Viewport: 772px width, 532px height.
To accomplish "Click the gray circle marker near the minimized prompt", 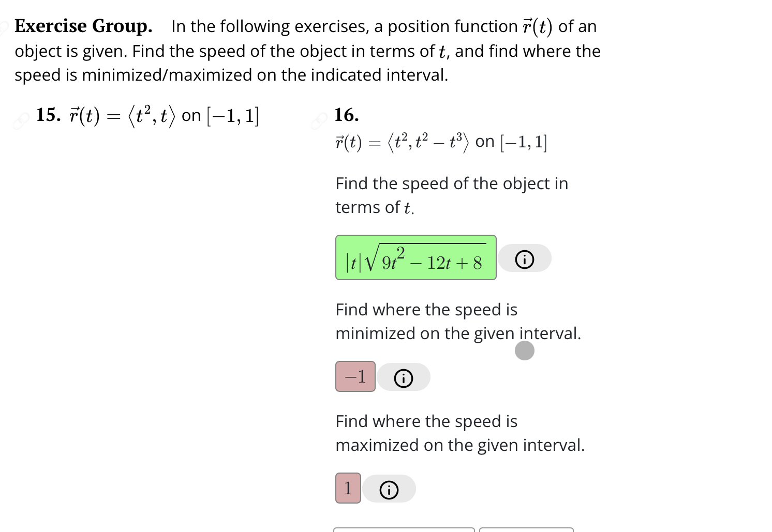I will tap(524, 351).
